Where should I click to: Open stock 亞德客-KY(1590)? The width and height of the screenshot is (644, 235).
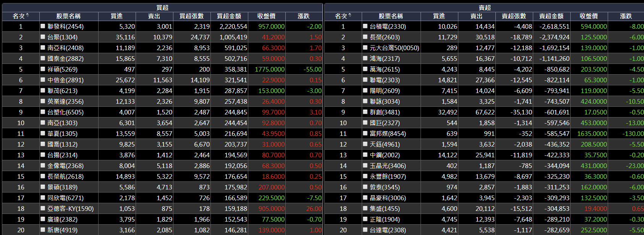pos(70,209)
